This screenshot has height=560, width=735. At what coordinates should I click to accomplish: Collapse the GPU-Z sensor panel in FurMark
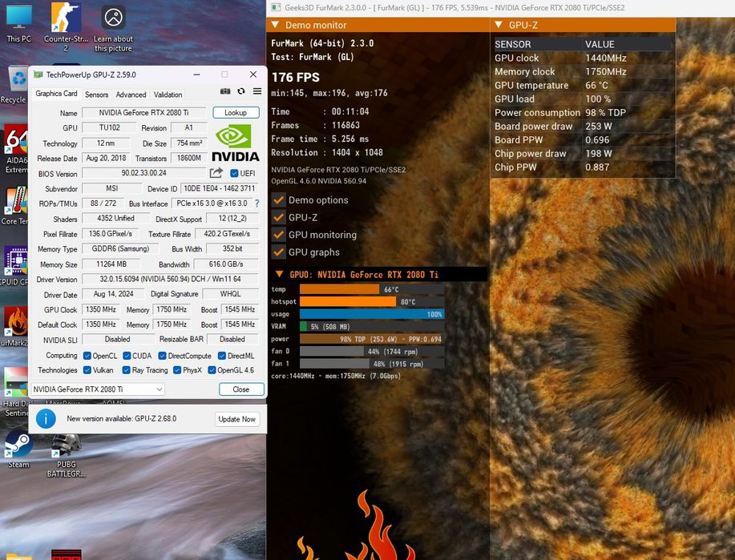pyautogui.click(x=499, y=25)
